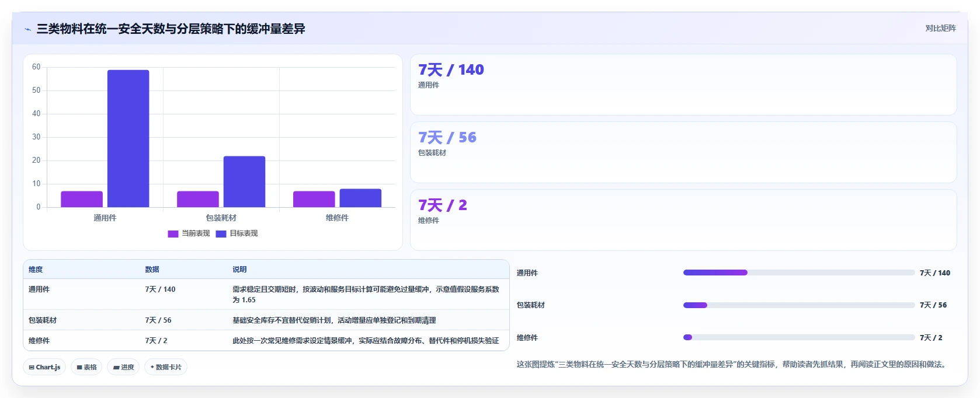Image resolution: width=980 pixels, height=398 pixels.
Task: Click the tall blue 通用件 target bar
Action: click(128, 138)
